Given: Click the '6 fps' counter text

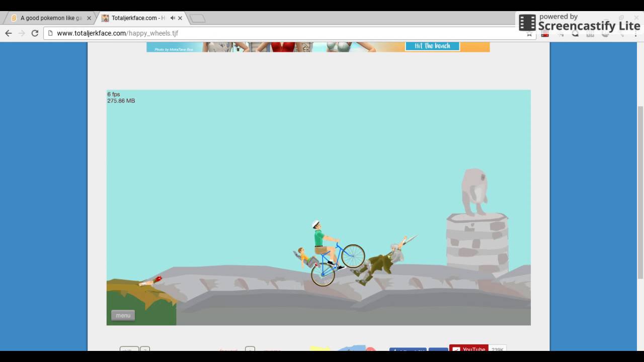Looking at the screenshot, I should tap(114, 95).
